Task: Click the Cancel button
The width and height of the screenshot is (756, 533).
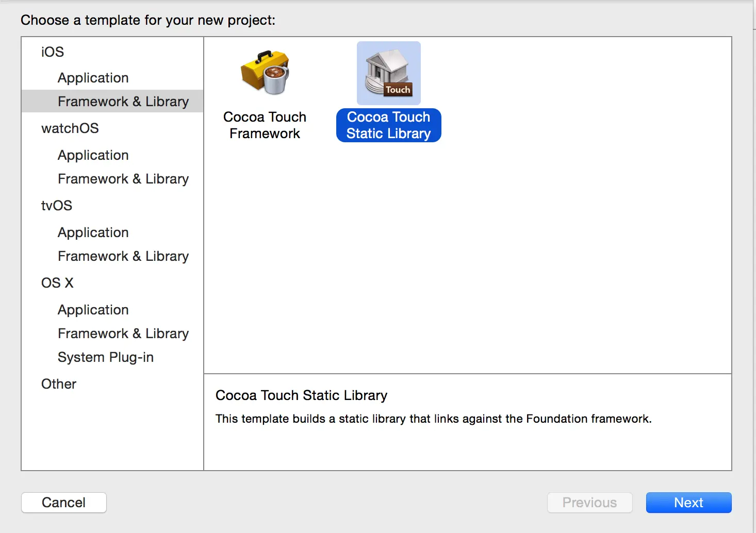Action: pos(64,503)
